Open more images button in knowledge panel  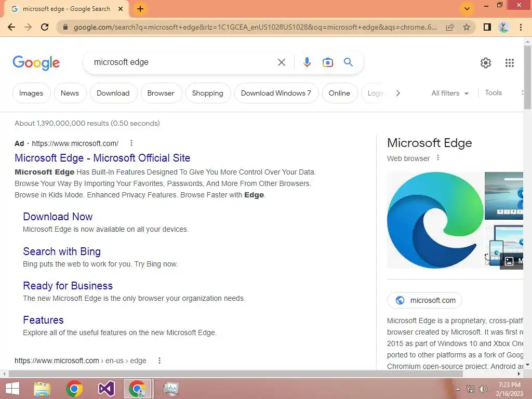pyautogui.click(x=512, y=261)
